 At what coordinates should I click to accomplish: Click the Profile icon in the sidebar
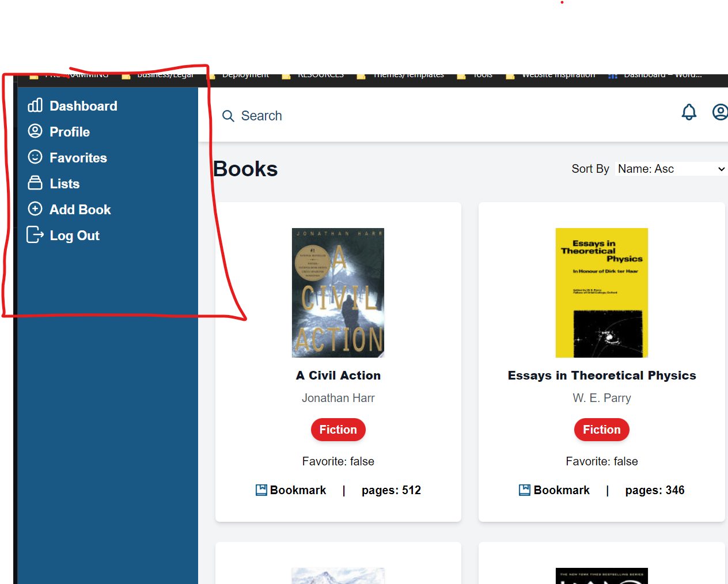tap(34, 131)
